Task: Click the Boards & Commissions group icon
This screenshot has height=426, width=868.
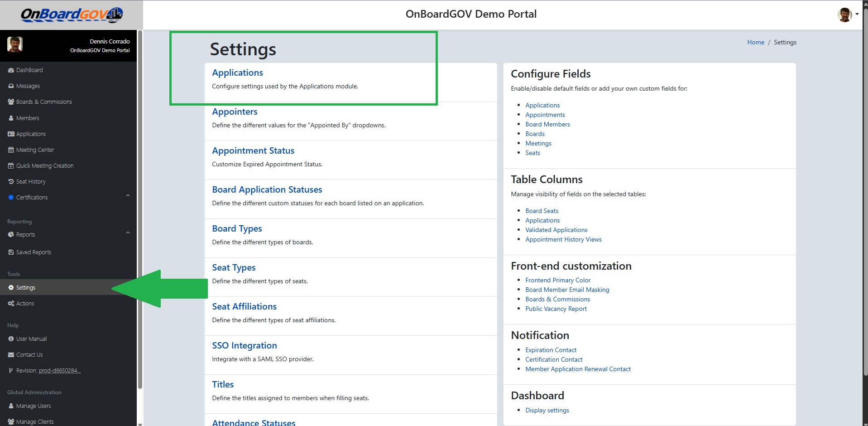Action: click(x=11, y=102)
